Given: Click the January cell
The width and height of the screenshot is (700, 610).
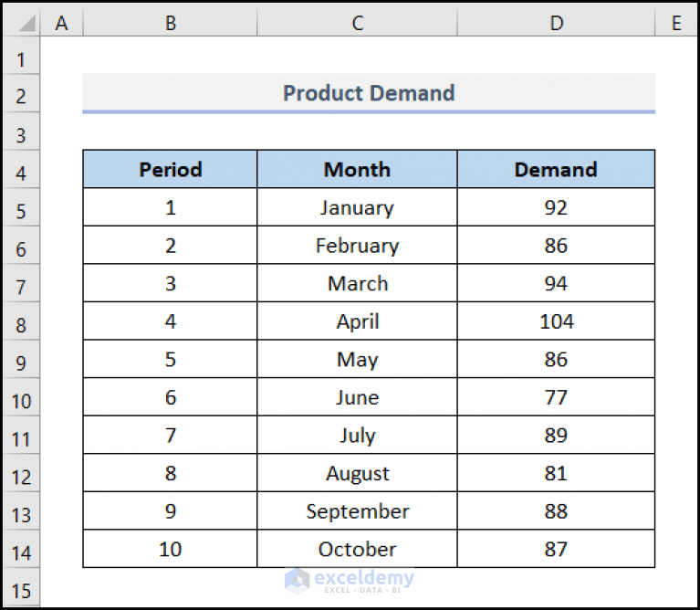Looking at the screenshot, I should pos(357,207).
